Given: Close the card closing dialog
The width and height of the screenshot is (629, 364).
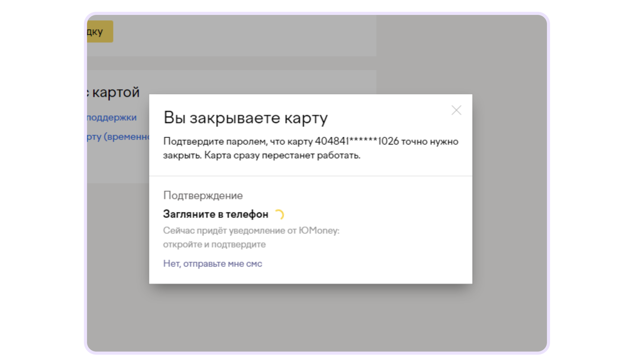Looking at the screenshot, I should (456, 110).
